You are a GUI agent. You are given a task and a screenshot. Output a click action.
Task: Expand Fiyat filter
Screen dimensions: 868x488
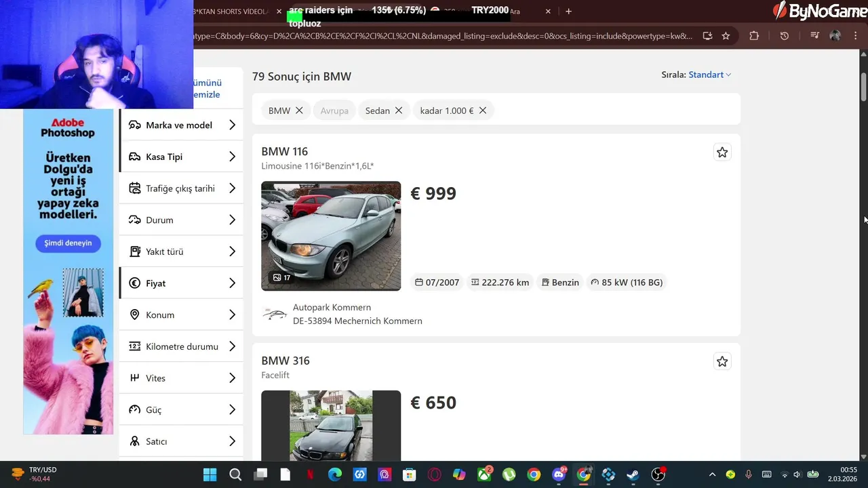click(181, 283)
